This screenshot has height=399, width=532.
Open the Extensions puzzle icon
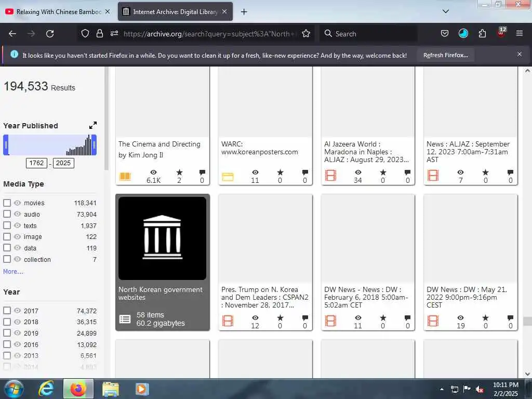pyautogui.click(x=482, y=33)
